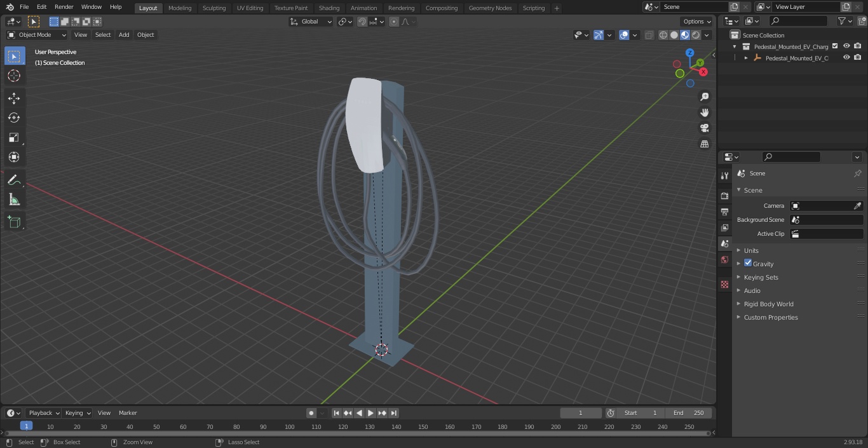
Task: Disable rendering of the Pedestal_Mounted_EV_C object
Action: click(858, 58)
